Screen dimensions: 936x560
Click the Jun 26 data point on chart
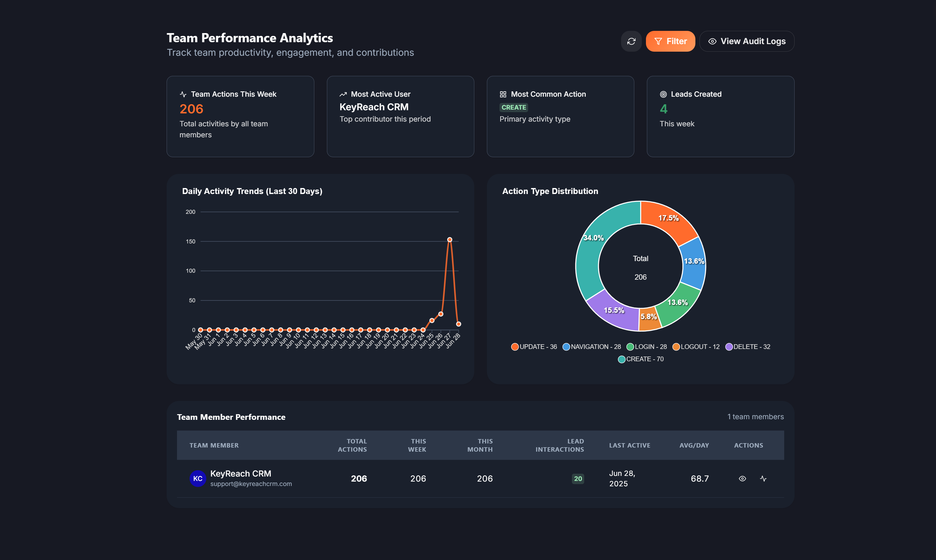click(441, 314)
